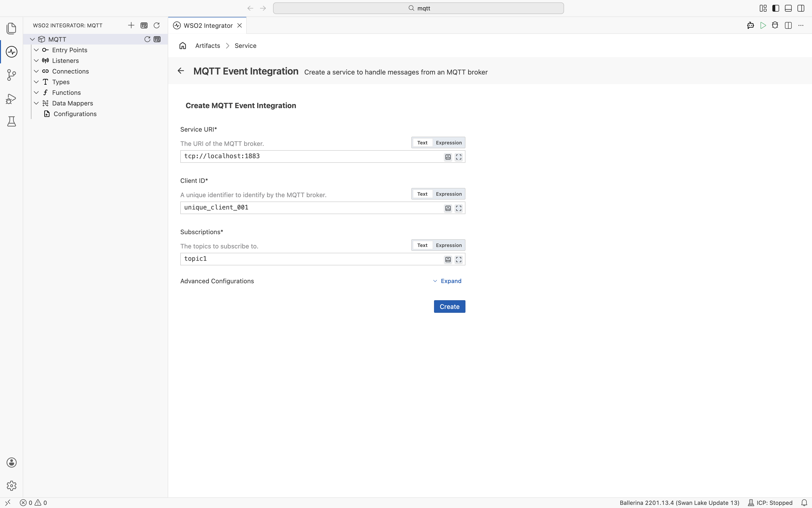Click ICP: Stopped status item
The image size is (812, 508).
pyautogui.click(x=770, y=503)
